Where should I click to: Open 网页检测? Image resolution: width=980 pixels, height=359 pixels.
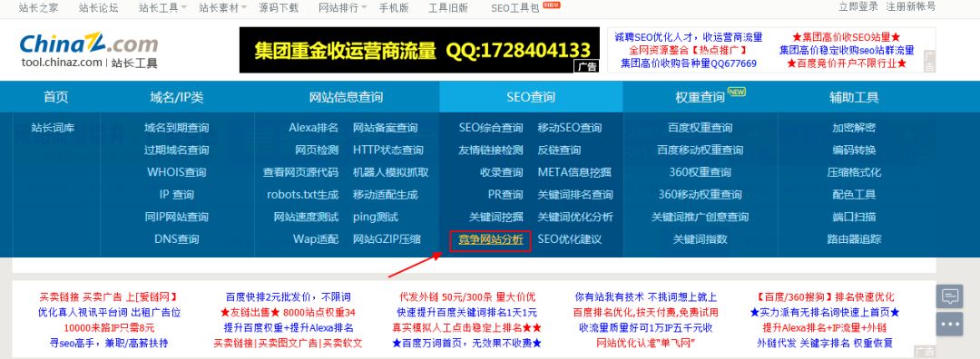pos(317,150)
